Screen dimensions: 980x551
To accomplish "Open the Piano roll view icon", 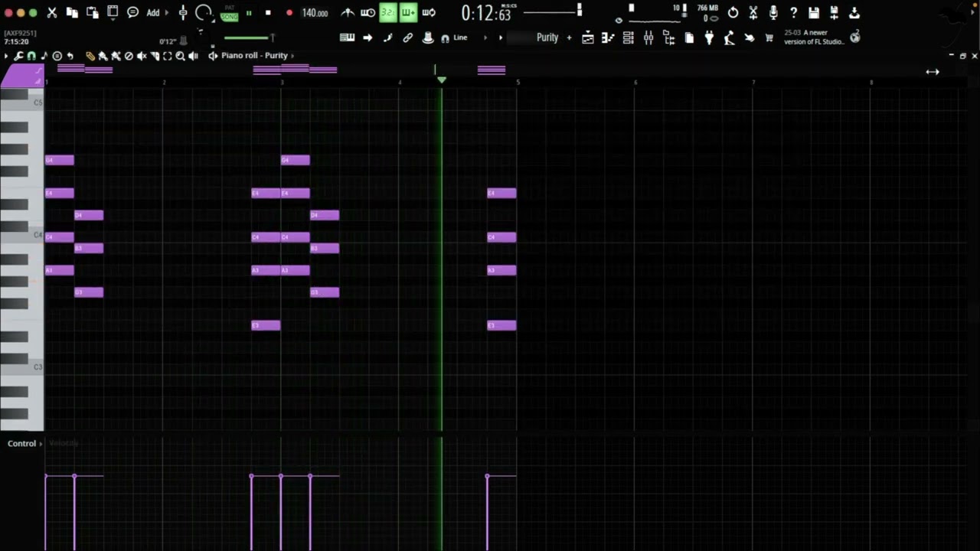I will [x=608, y=37].
